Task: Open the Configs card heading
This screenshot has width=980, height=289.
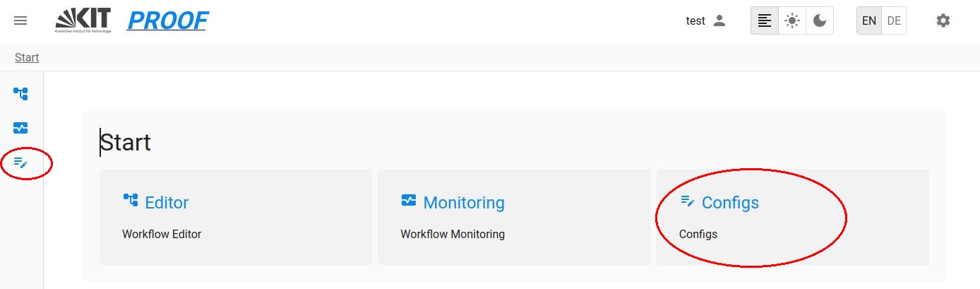Action: coord(730,203)
